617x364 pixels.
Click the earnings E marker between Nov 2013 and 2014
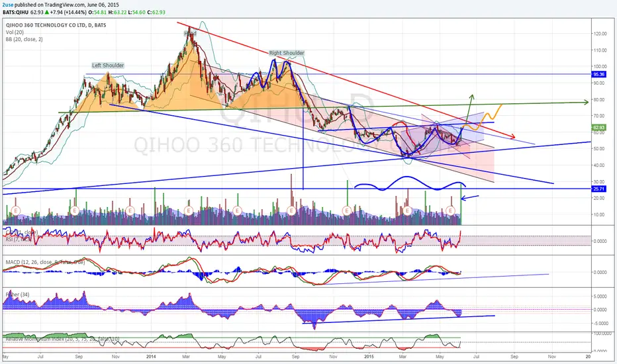click(130, 210)
